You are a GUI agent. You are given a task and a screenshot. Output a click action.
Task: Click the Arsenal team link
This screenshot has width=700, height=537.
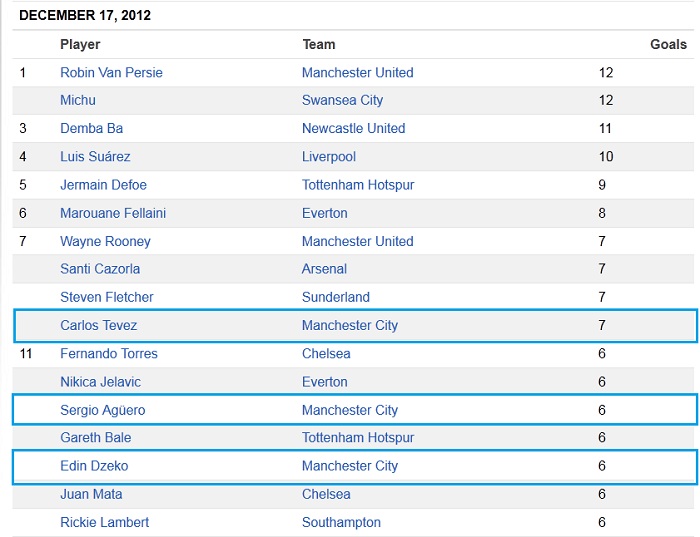pos(325,269)
